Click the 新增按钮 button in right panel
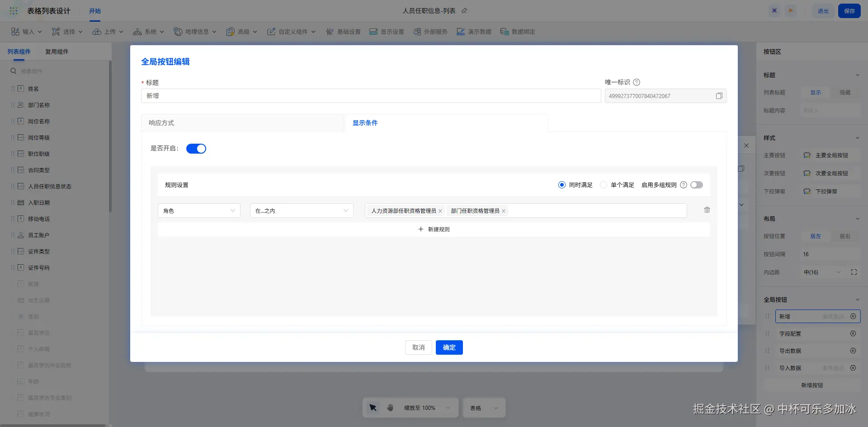Screen dimensions: 868x427 click(812, 385)
